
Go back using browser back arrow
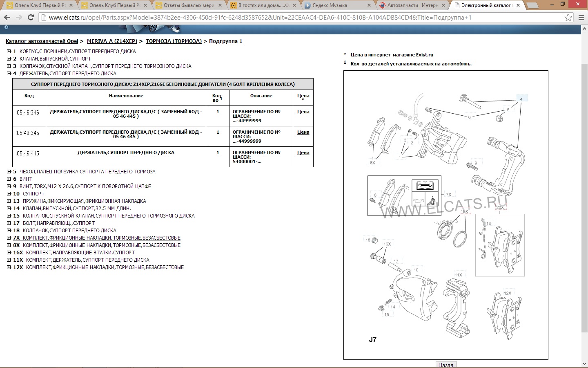[7, 18]
